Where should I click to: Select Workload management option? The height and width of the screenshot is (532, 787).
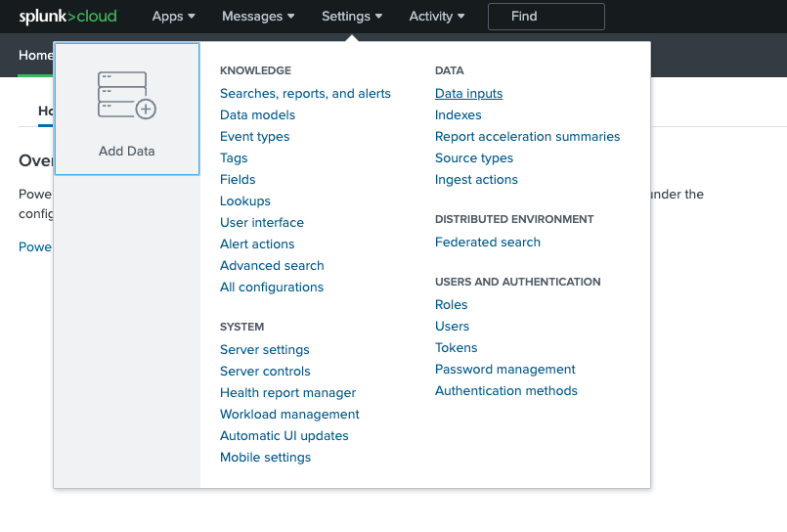(289, 415)
